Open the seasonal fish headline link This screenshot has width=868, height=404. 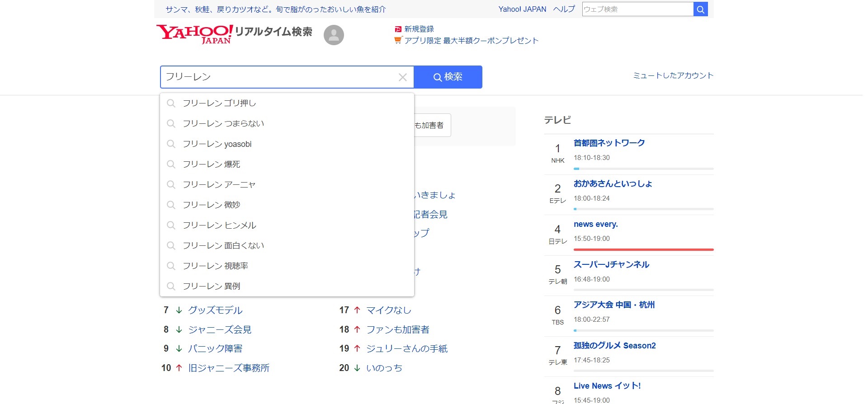[276, 9]
